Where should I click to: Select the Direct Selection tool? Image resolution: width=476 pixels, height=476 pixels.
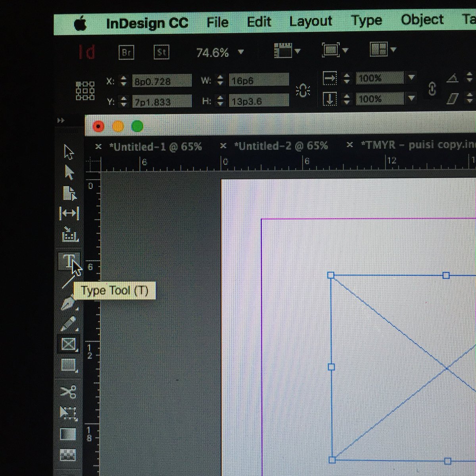[69, 173]
